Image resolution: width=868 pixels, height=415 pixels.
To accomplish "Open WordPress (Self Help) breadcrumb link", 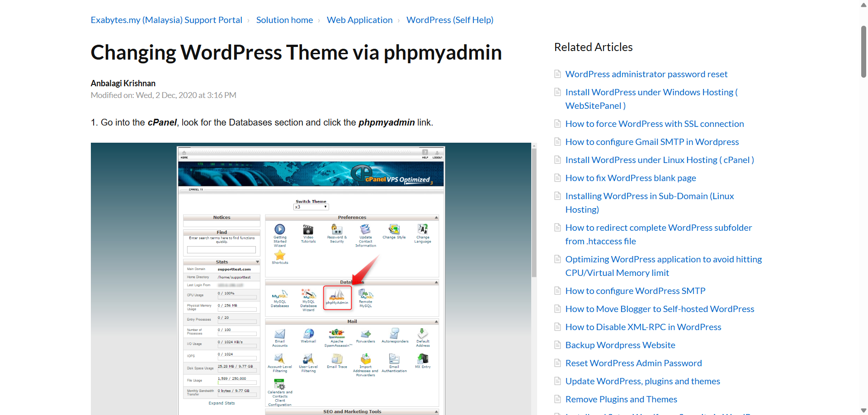I will coord(450,20).
